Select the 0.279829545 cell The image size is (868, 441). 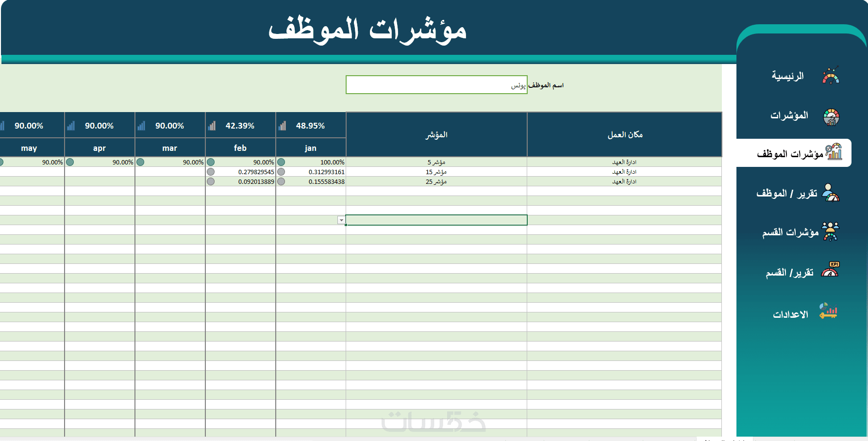click(x=240, y=172)
